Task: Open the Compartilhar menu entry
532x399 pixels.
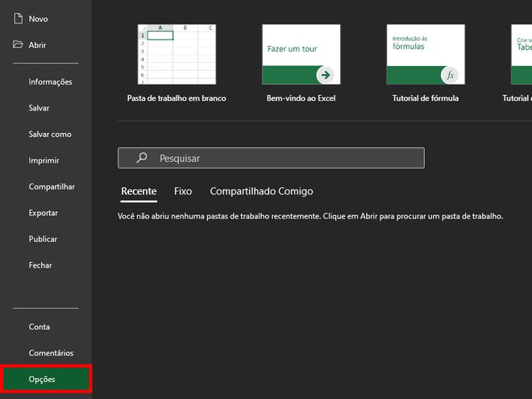Action: (x=52, y=187)
